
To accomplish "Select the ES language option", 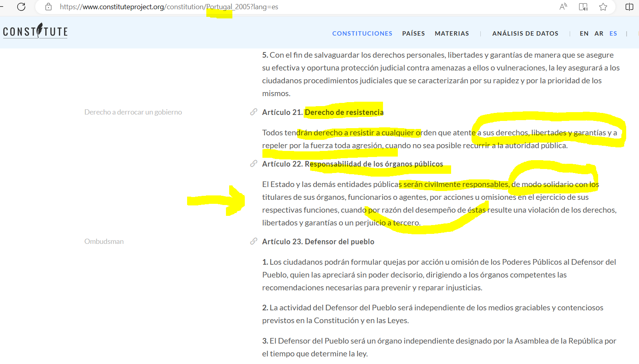I will [613, 34].
